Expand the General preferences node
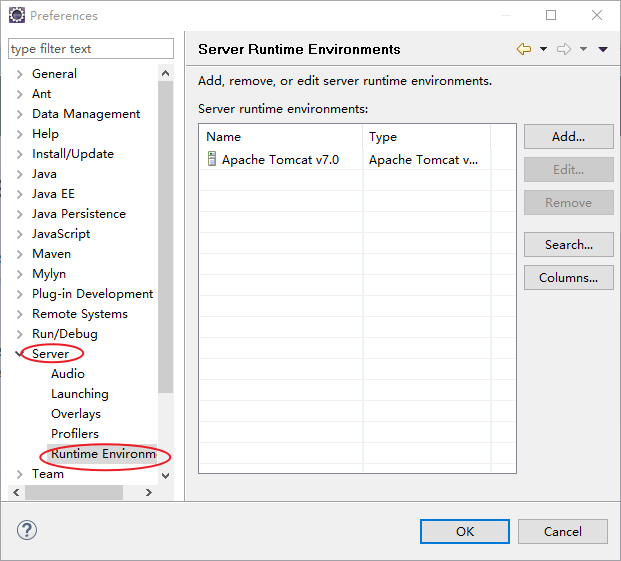 (19, 74)
